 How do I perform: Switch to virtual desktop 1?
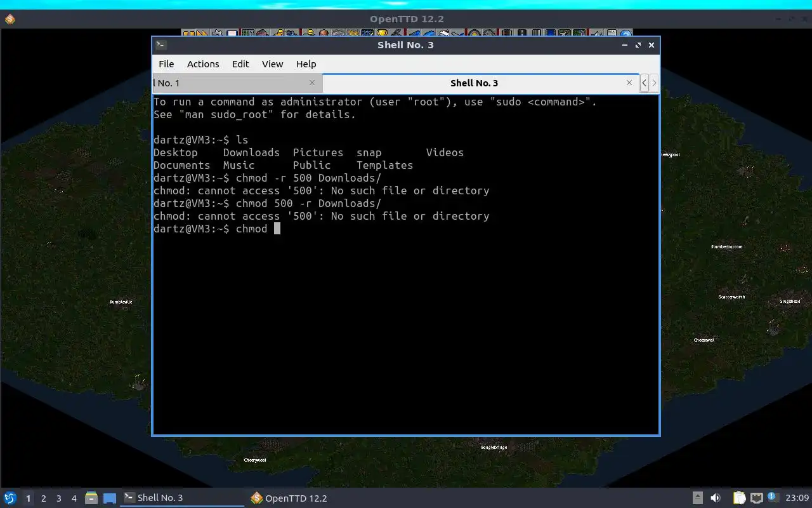[28, 498]
